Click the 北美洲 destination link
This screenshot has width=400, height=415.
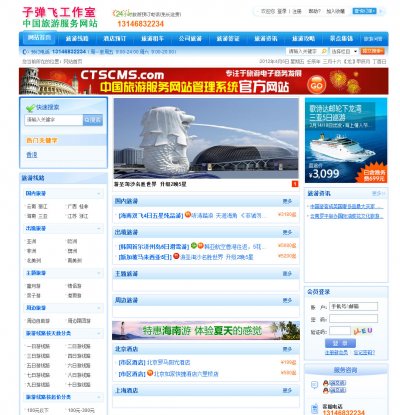34,260
